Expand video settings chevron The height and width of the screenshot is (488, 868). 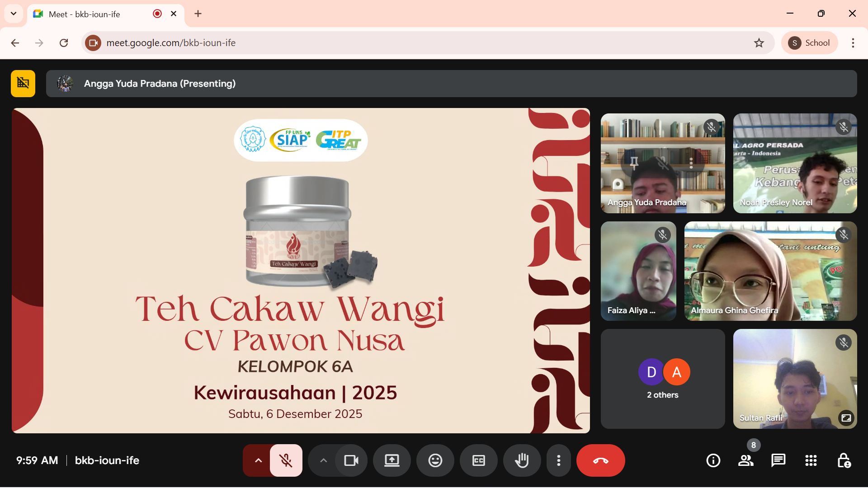[323, 460]
